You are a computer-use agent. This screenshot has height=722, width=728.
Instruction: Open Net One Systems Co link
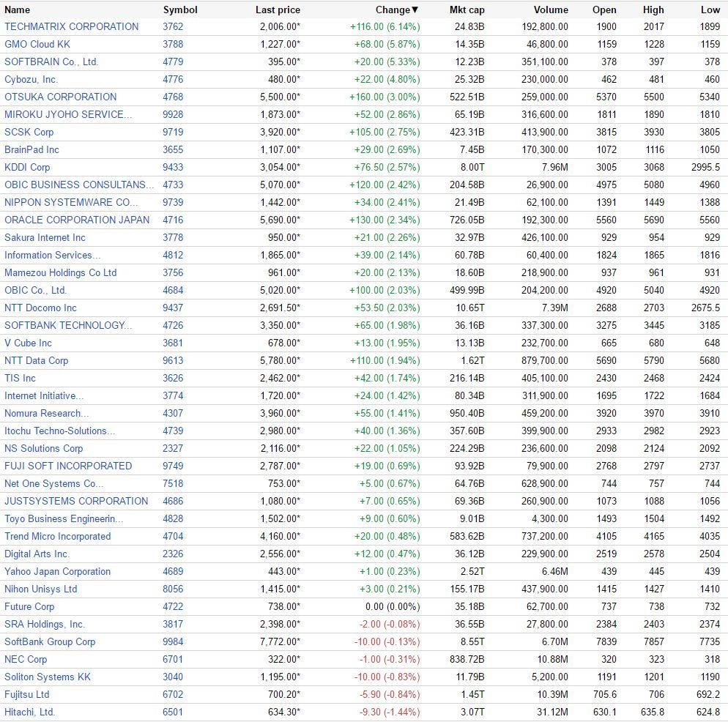54,484
